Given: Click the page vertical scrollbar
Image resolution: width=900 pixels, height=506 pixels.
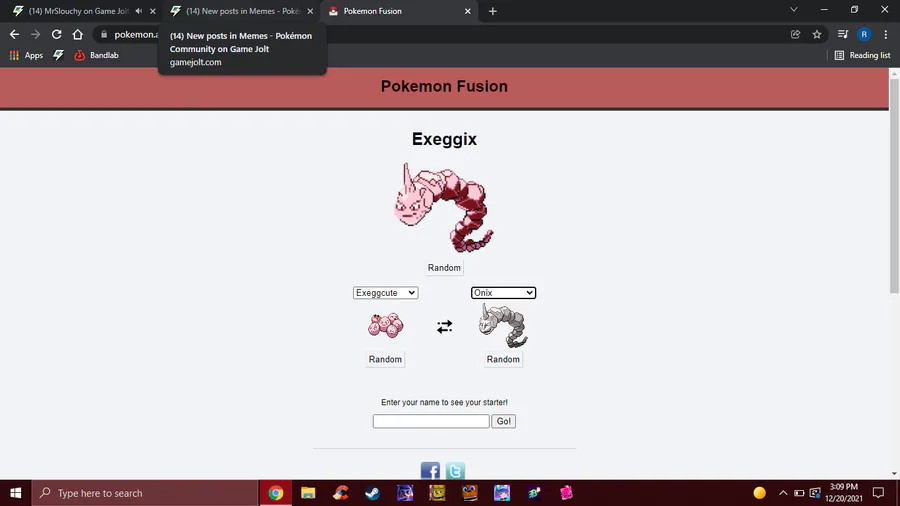Looking at the screenshot, I should pyautogui.click(x=894, y=186).
